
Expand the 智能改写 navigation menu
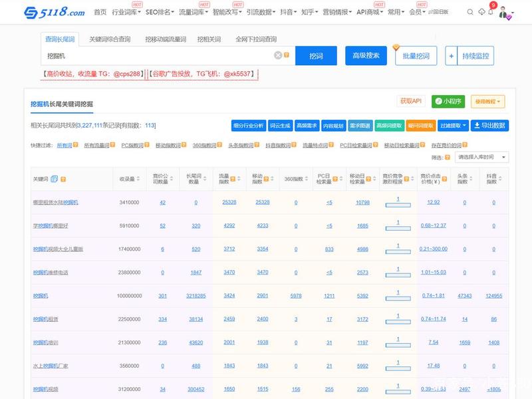[x=227, y=12]
